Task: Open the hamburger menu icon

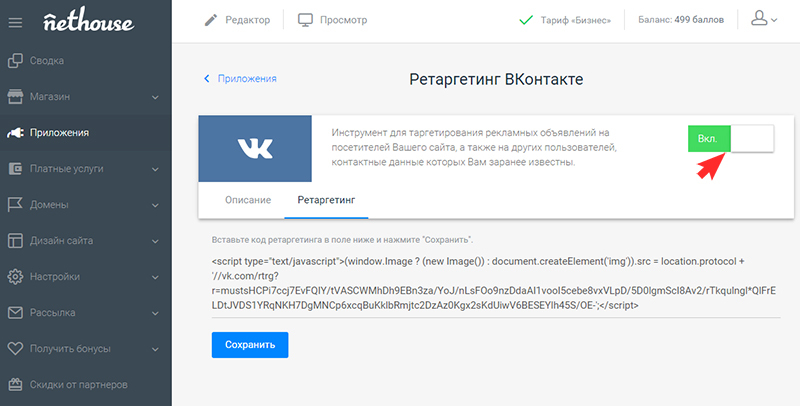Action: click(x=15, y=23)
